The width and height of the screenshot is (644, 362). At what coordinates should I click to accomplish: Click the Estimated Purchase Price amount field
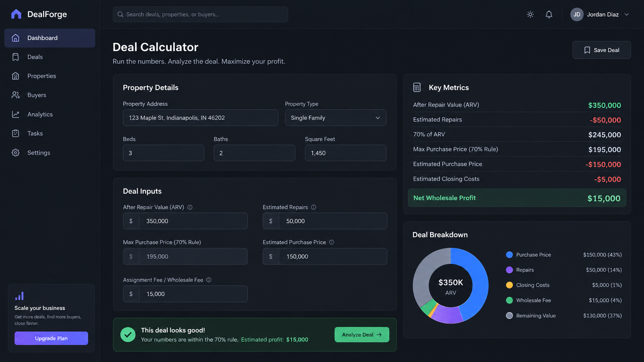(x=325, y=256)
